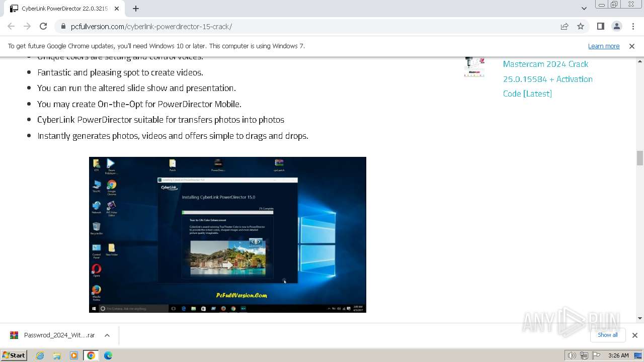
Task: Open the Chrome three-dot menu
Action: 633,26
